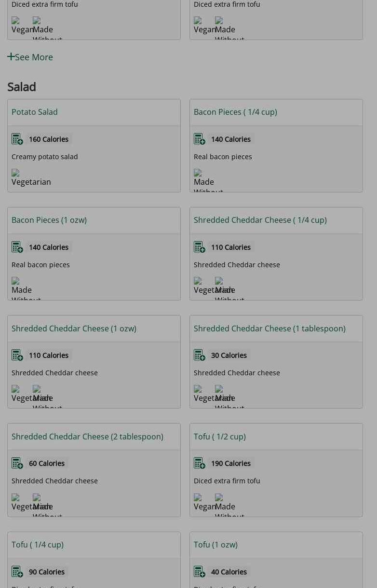The height and width of the screenshot is (588, 377).
Task: Open Bacon Pieces (1/4 cup) details
Action: (x=235, y=112)
